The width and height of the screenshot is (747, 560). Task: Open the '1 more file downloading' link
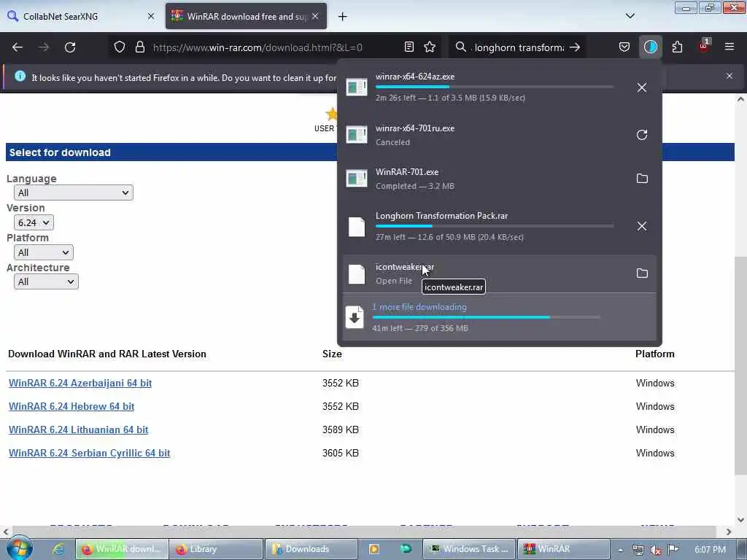(x=419, y=307)
